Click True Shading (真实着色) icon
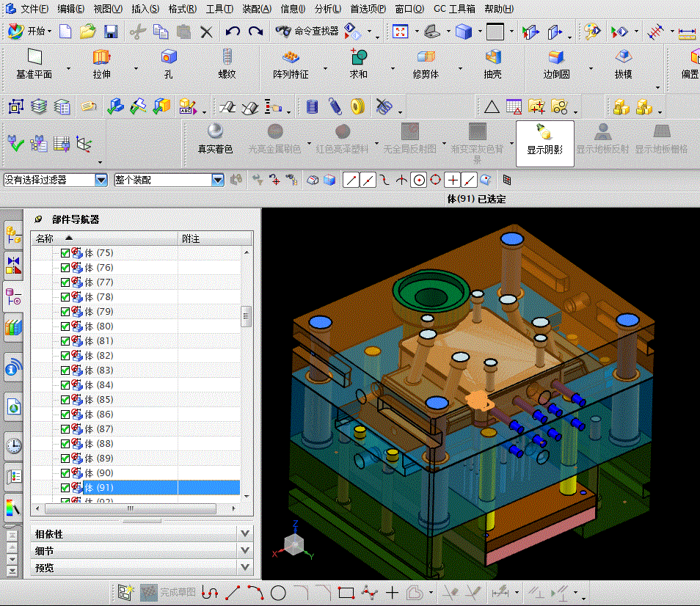 click(x=216, y=139)
